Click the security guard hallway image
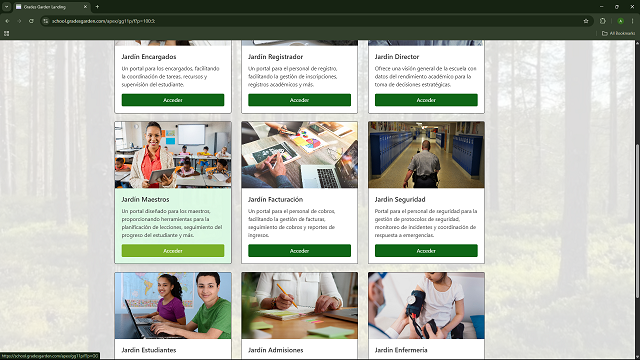The width and height of the screenshot is (640, 360). (x=426, y=155)
